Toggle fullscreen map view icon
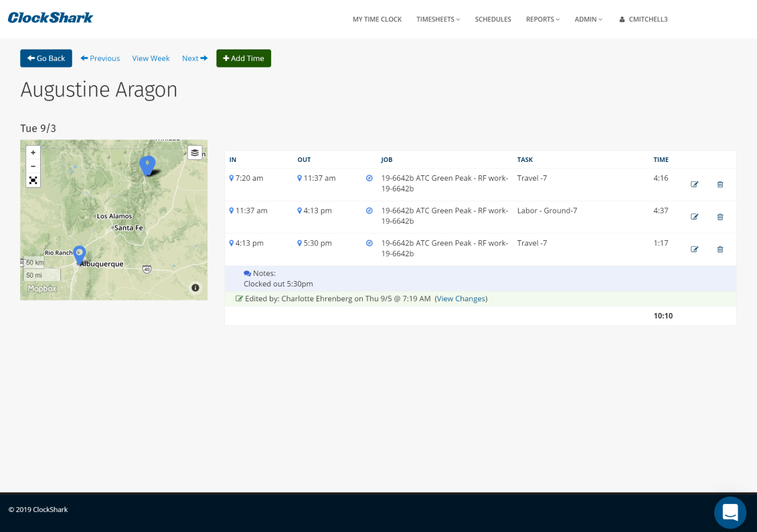 pyautogui.click(x=33, y=180)
